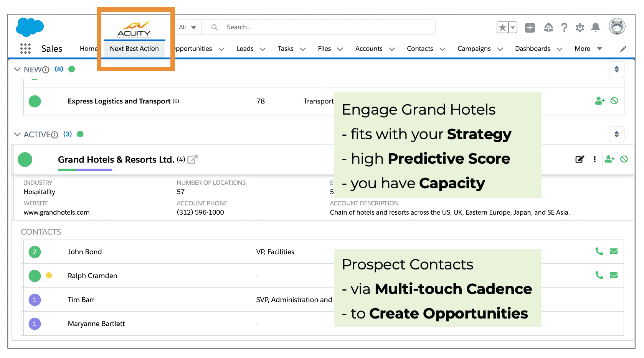Expand the Opportunities tab dropdown arrow
Image resolution: width=644 pixels, height=358 pixels.
click(x=221, y=49)
